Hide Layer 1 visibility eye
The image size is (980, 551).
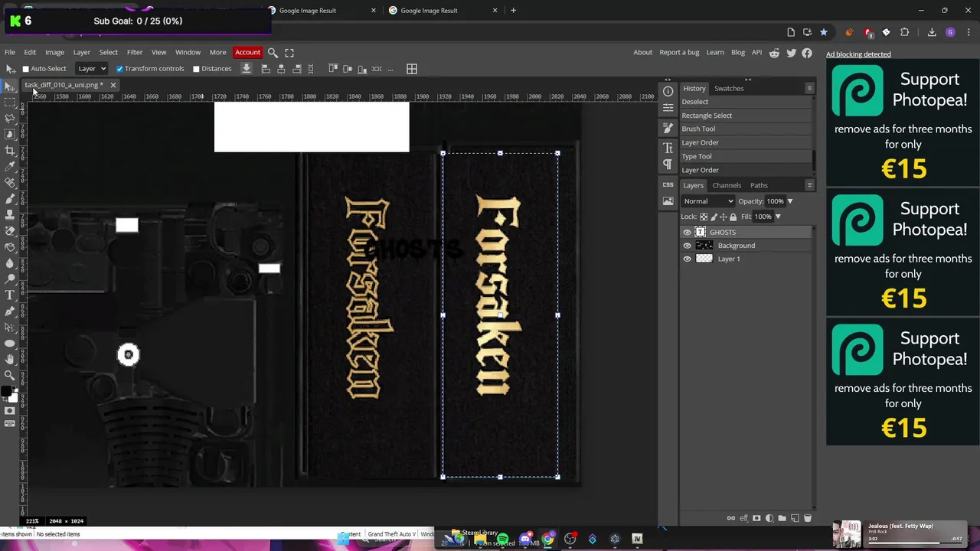[687, 259]
